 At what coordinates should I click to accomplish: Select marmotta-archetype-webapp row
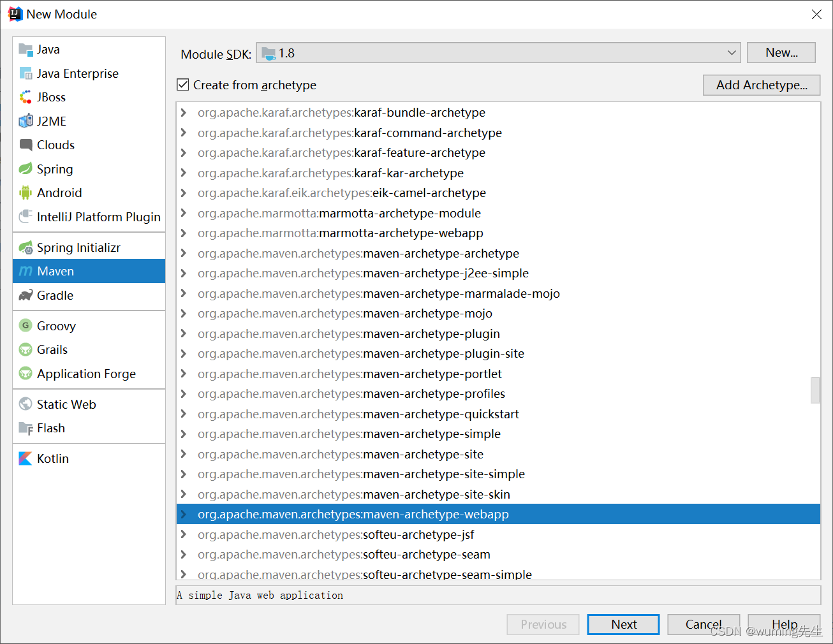498,233
